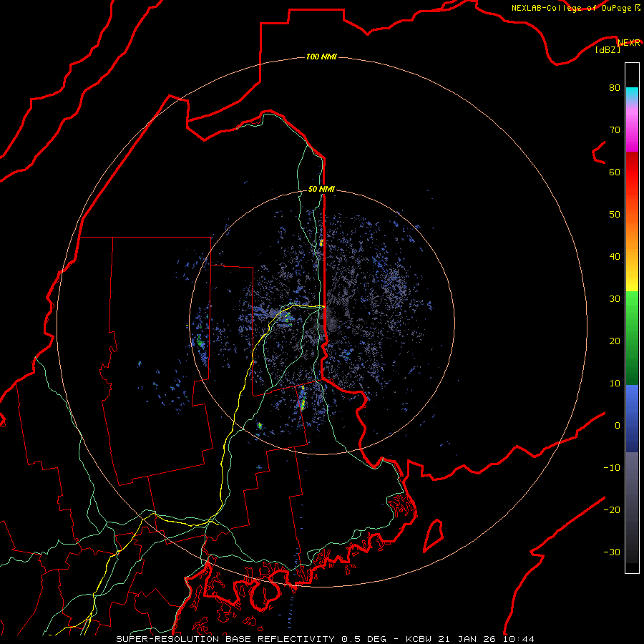Click the SUPER-RESOLUTION BASE REFLECTIVITY title text

click(225, 639)
